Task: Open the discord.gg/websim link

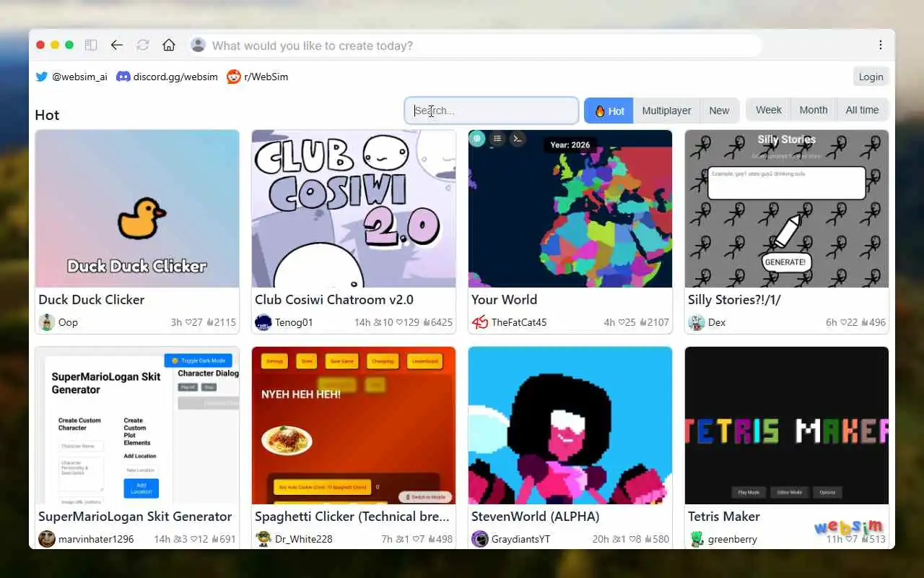Action: coord(167,77)
